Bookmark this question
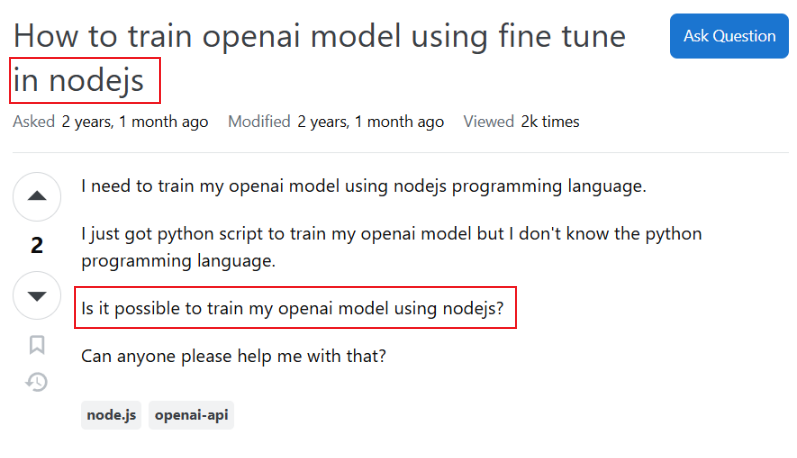 pyautogui.click(x=37, y=345)
